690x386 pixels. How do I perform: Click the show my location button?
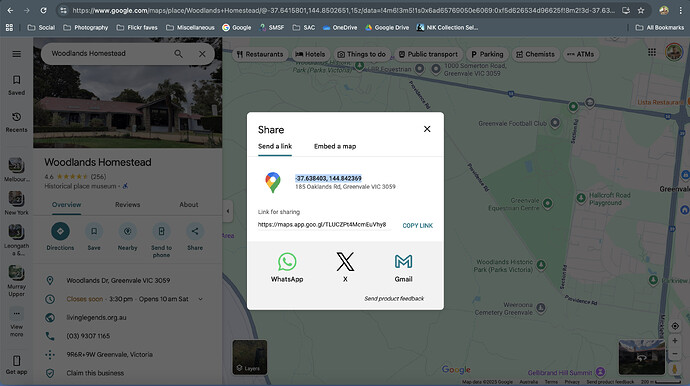pyautogui.click(x=675, y=326)
